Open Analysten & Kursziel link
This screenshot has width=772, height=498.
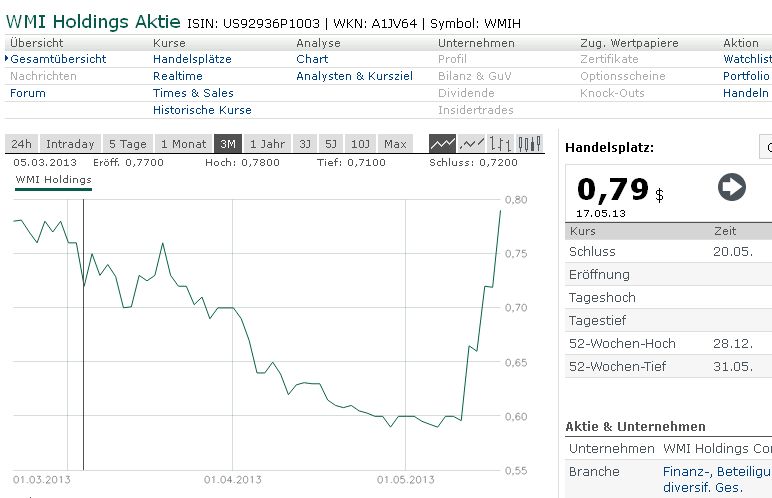click(x=354, y=76)
